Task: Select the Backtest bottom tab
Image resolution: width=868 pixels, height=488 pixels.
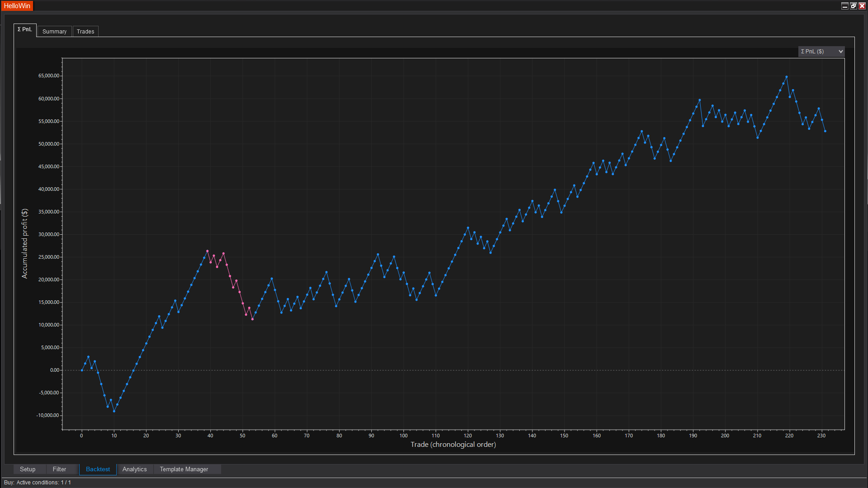Action: 98,469
